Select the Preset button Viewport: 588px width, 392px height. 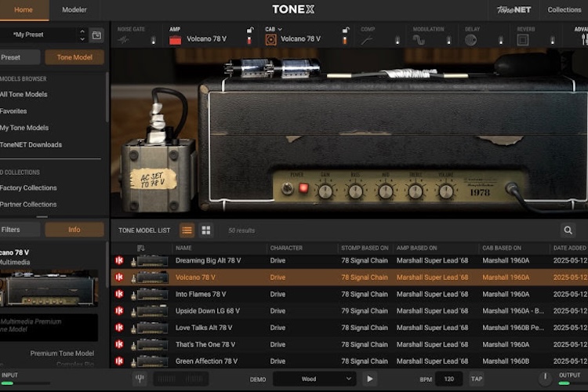pyautogui.click(x=20, y=57)
